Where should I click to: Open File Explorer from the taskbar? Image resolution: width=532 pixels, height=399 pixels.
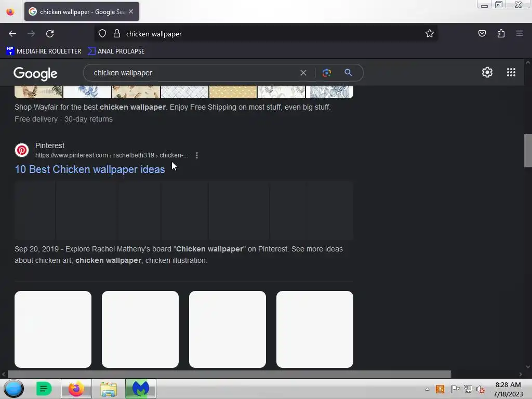tap(109, 389)
